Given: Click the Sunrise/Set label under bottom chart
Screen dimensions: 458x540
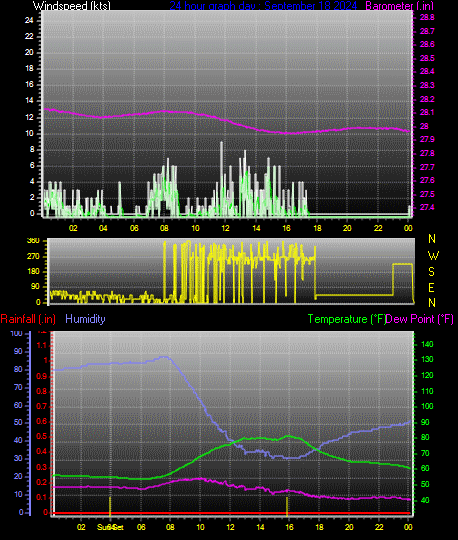Looking at the screenshot, I should click(x=110, y=527).
